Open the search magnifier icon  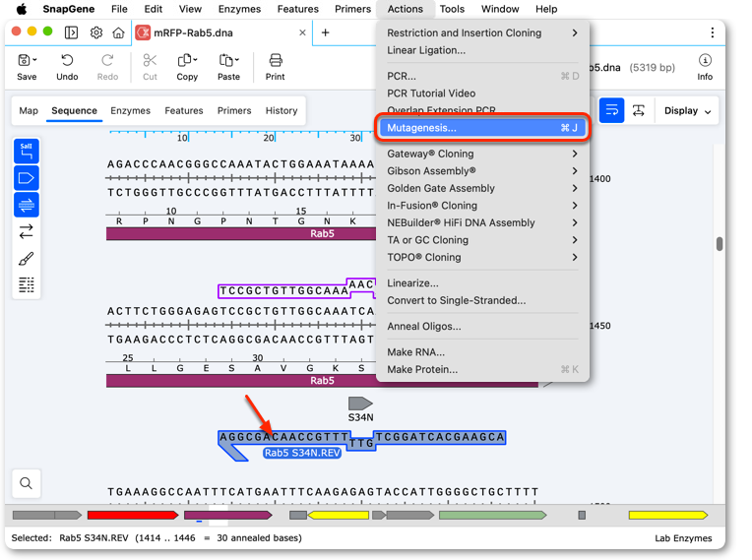tap(27, 483)
